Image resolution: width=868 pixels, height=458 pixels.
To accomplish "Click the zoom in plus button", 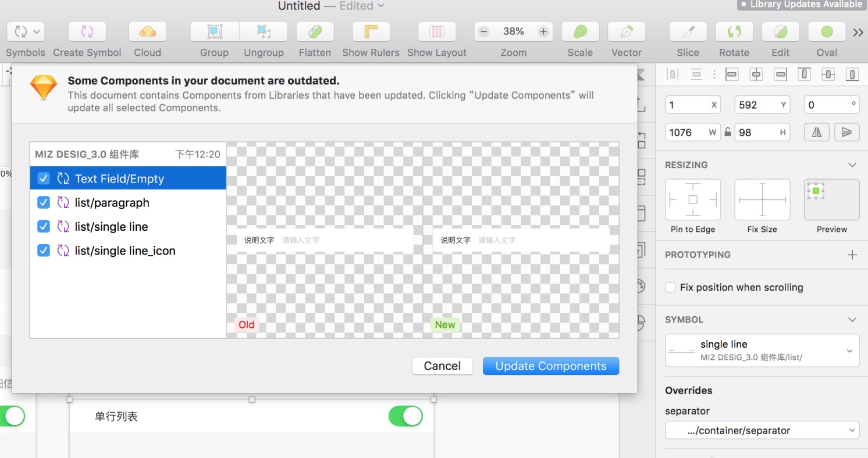I will 543,31.
